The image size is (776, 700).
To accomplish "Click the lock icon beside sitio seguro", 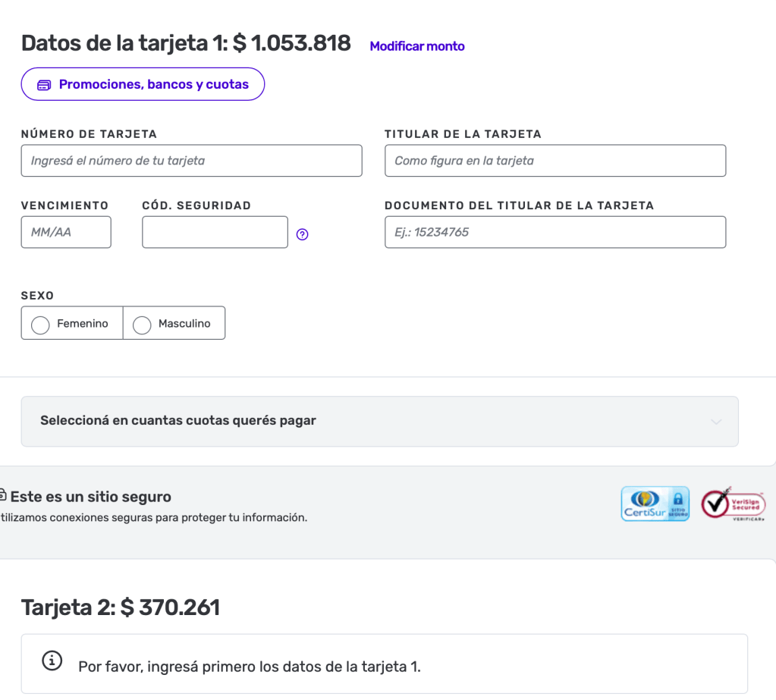I will coord(3,497).
